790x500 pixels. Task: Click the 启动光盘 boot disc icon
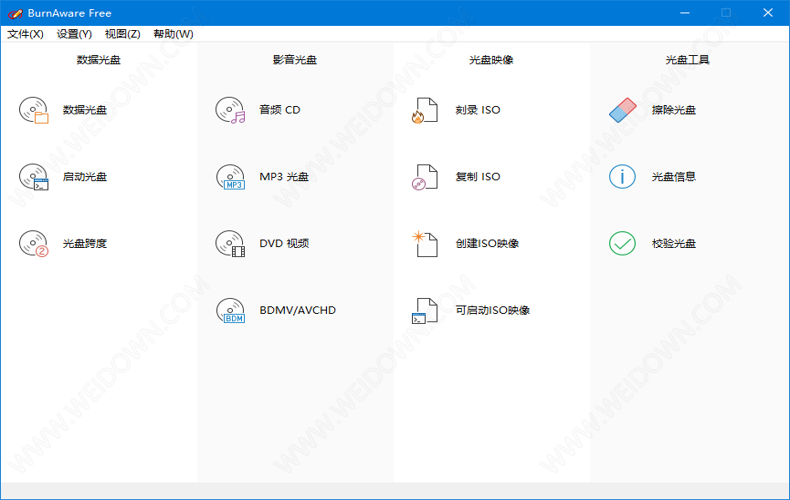34,177
